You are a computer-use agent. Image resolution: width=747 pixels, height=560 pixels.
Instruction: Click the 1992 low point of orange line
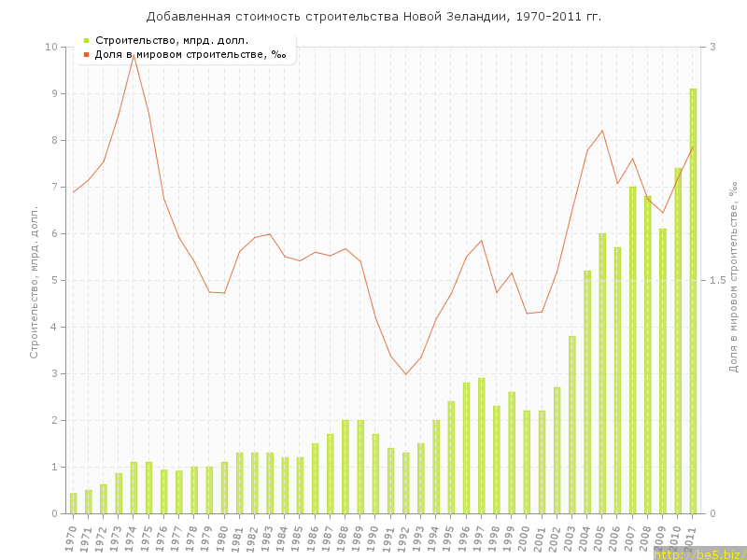pyautogui.click(x=405, y=374)
